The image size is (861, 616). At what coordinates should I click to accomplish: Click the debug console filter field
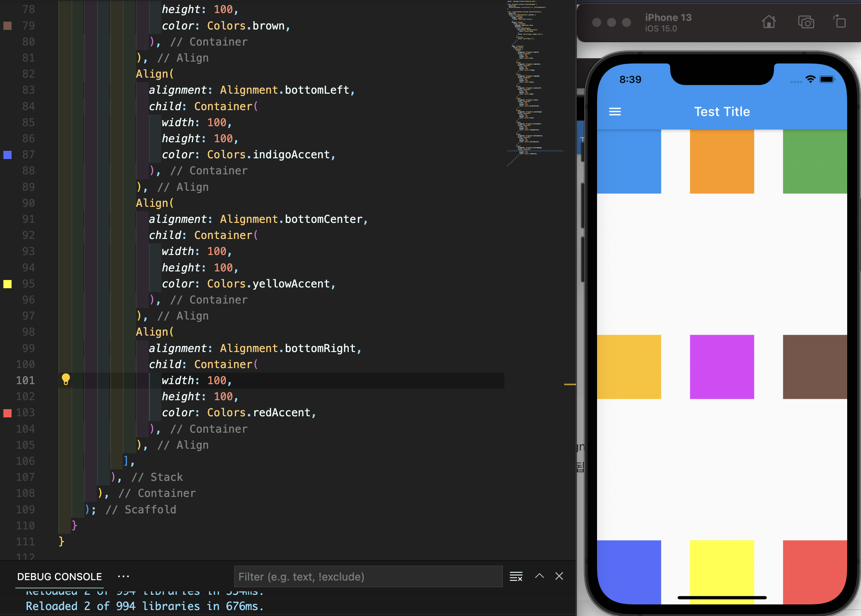tap(368, 576)
